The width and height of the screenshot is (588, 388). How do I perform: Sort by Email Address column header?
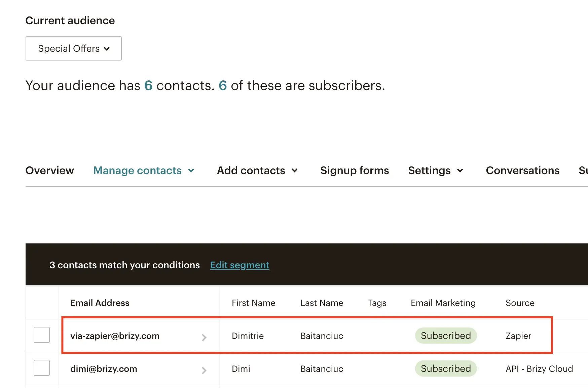click(x=100, y=303)
